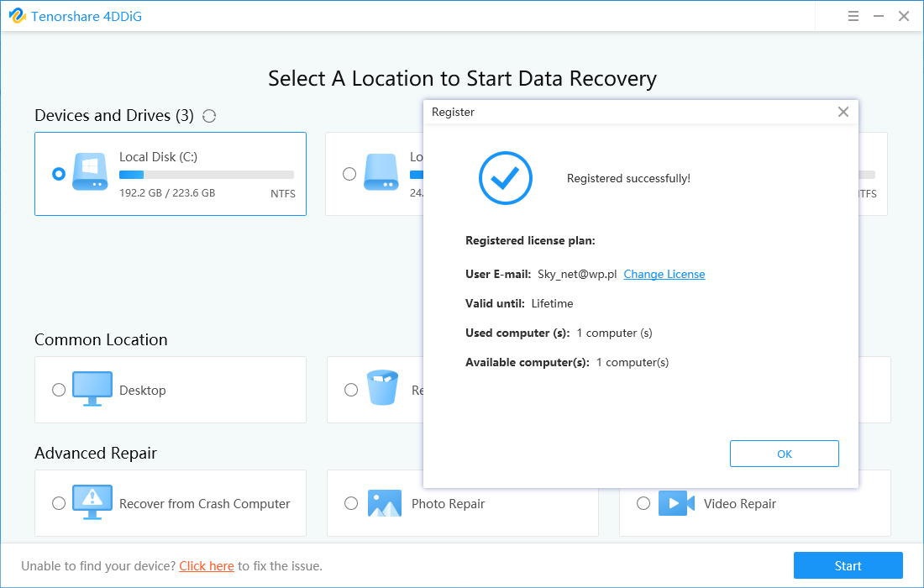Click the '192.2 GB / 223.6 GB' text
Screen dimensions: 924x588
click(167, 192)
